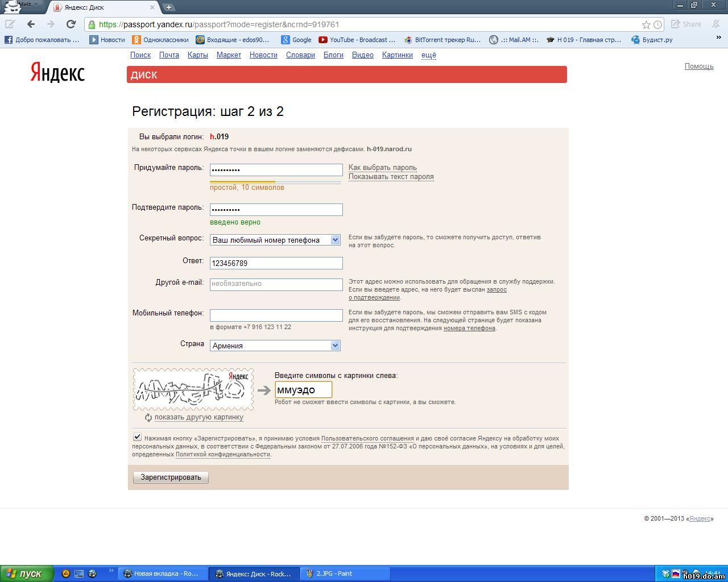Refresh the captcha with the reload icon
The width and height of the screenshot is (728, 582).
pyautogui.click(x=148, y=418)
